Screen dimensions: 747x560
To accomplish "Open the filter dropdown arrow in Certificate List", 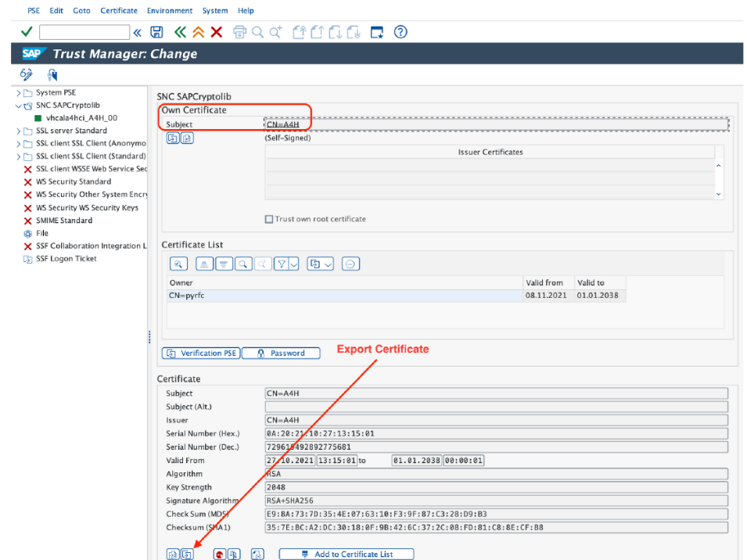I will click(294, 264).
